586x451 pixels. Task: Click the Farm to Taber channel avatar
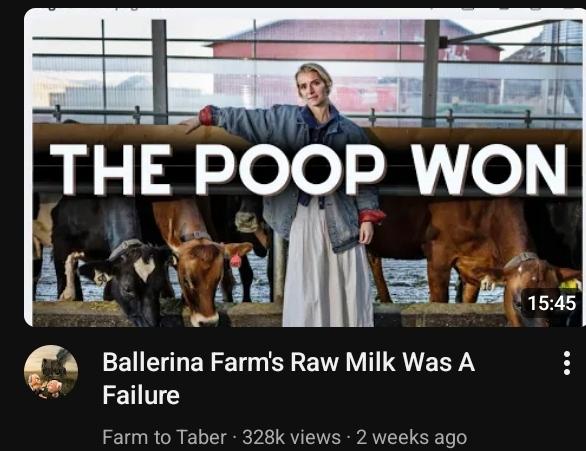51,372
